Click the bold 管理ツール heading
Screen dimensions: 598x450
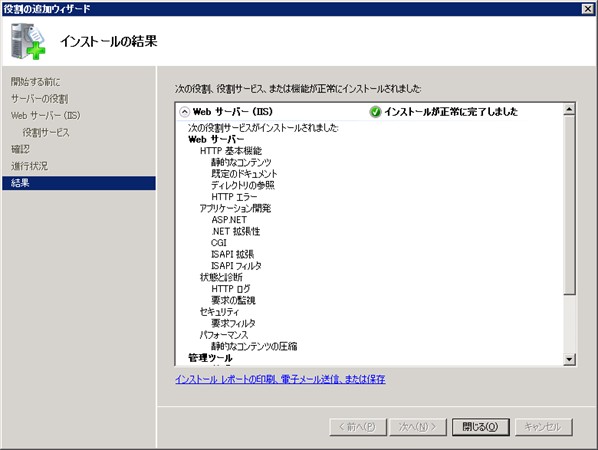click(x=210, y=358)
